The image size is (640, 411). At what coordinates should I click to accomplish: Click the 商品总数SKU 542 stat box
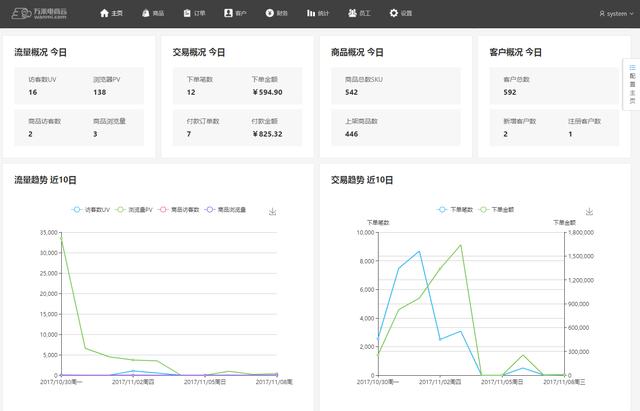coord(390,86)
